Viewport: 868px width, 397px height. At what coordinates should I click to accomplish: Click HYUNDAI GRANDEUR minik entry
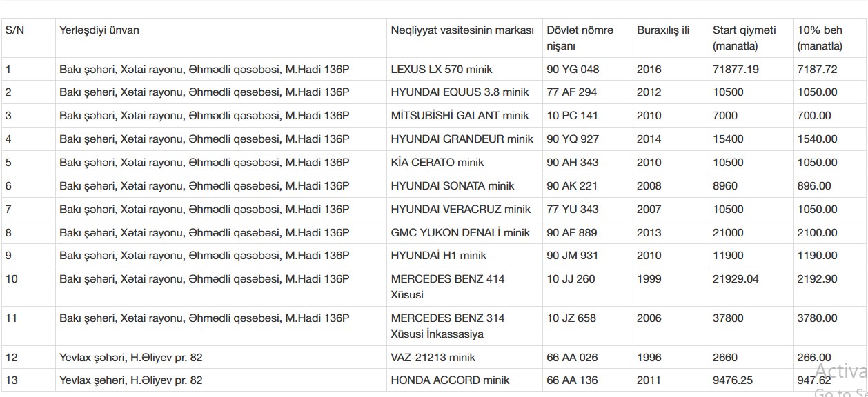pyautogui.click(x=462, y=139)
